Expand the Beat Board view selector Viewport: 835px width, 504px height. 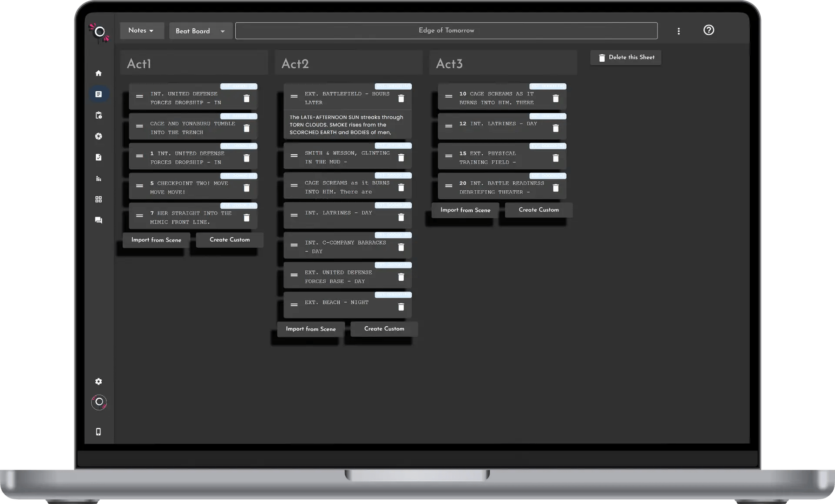point(200,31)
